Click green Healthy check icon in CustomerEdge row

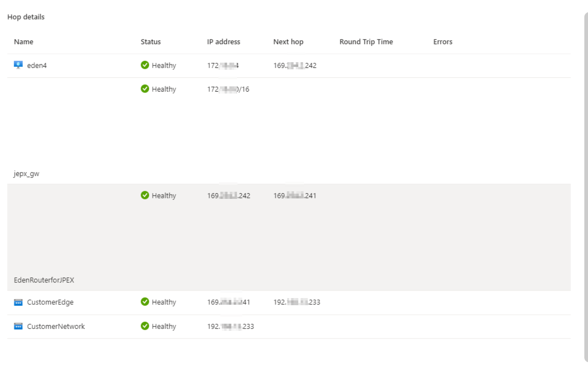point(145,302)
